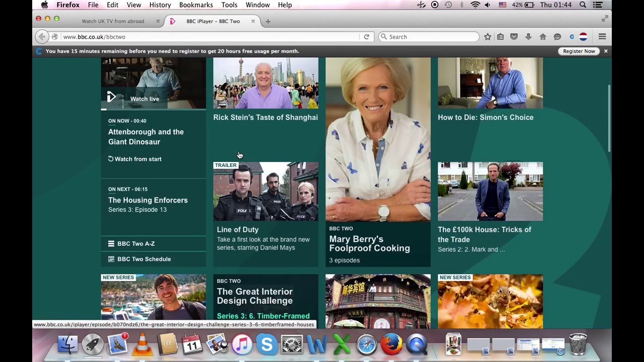This screenshot has height=362, width=644.
Task: Enter full screen with the window arrows icon
Action: click(x=605, y=19)
